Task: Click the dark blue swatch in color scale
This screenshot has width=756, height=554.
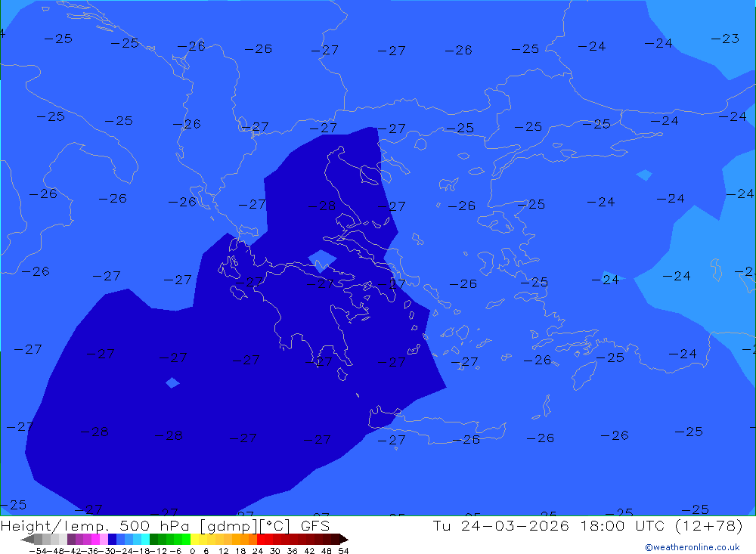Action: (x=112, y=539)
